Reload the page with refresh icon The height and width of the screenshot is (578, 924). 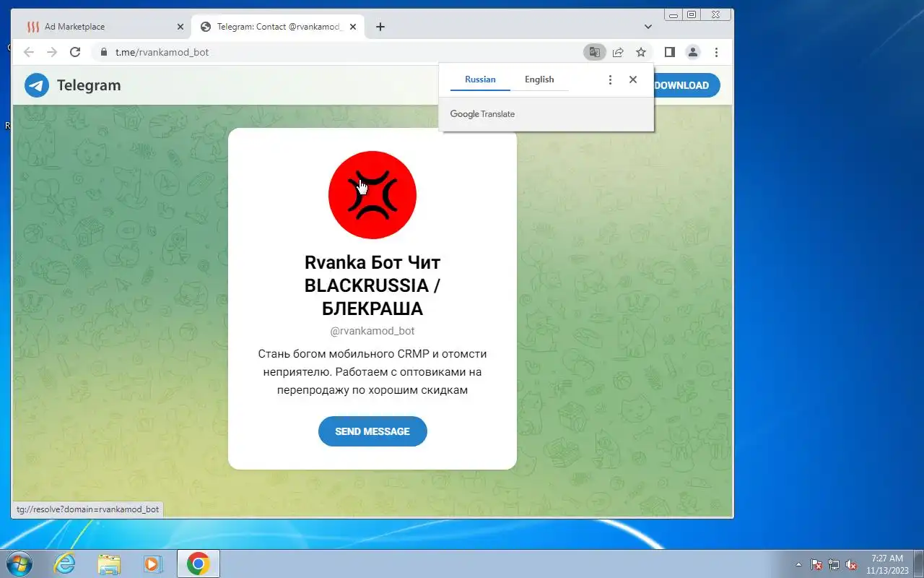click(x=75, y=52)
